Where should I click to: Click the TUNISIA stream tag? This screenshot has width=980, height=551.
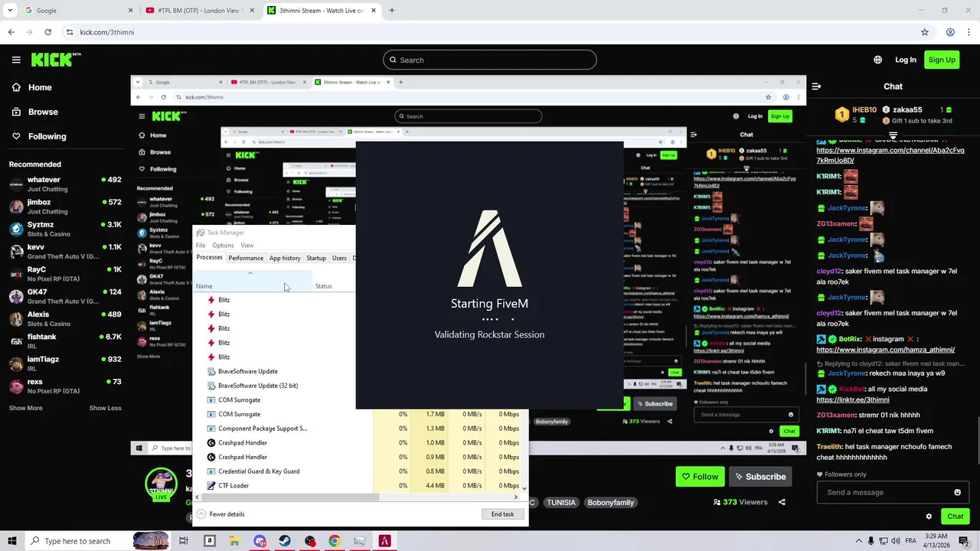560,503
